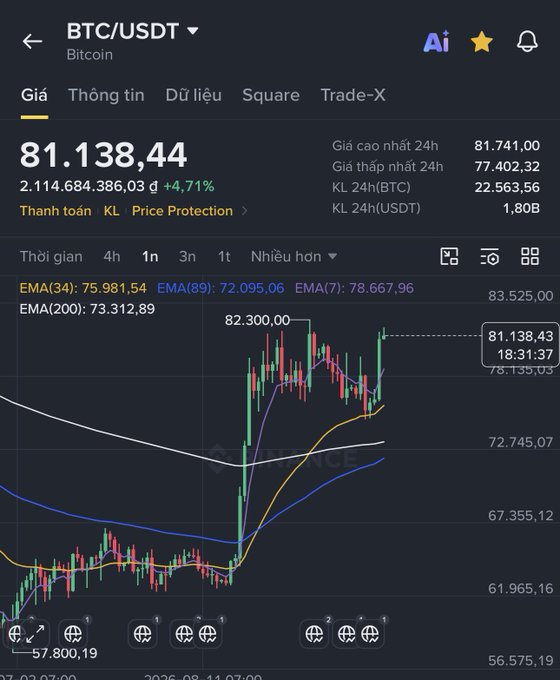
Task: Expand the BTC/USDT pair selector arrow
Action: click(x=193, y=31)
